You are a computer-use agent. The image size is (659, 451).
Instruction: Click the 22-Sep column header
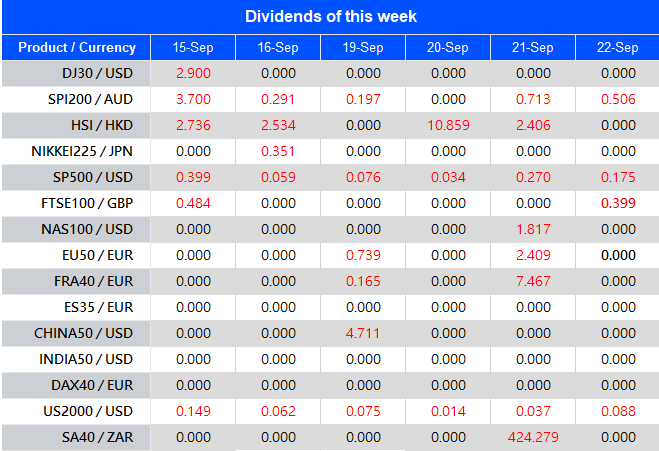pos(618,48)
